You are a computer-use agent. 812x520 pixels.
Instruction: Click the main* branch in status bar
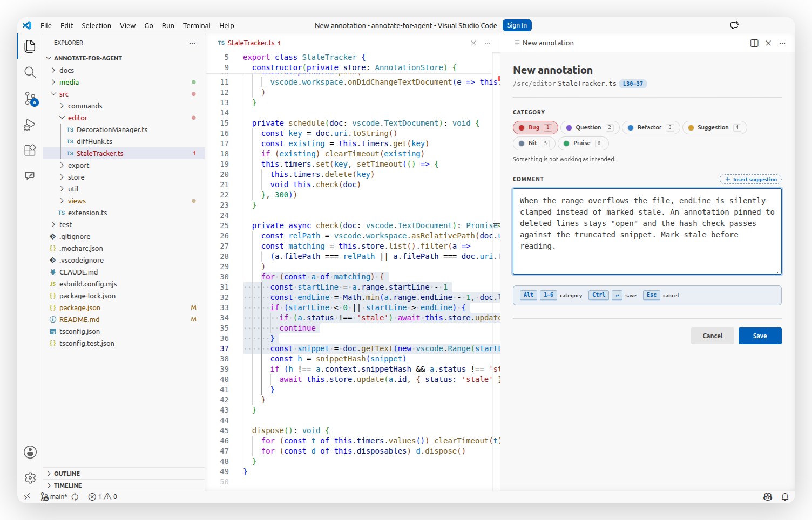click(54, 497)
